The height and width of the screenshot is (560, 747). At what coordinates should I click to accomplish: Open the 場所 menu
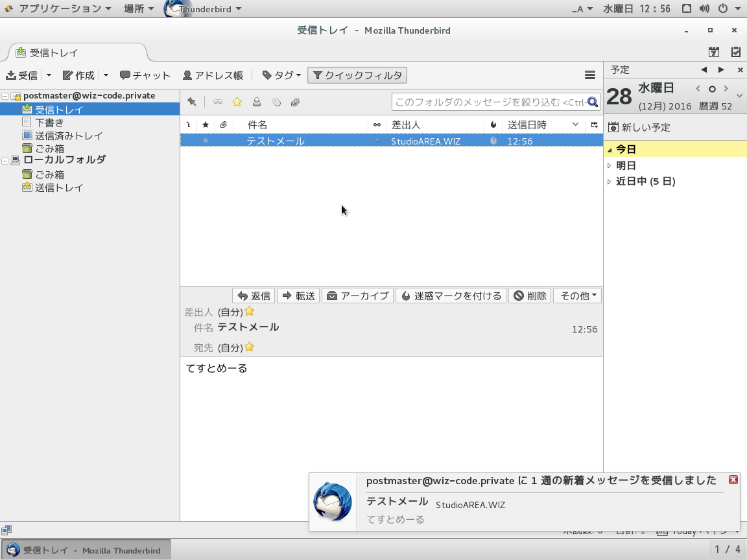pos(139,8)
